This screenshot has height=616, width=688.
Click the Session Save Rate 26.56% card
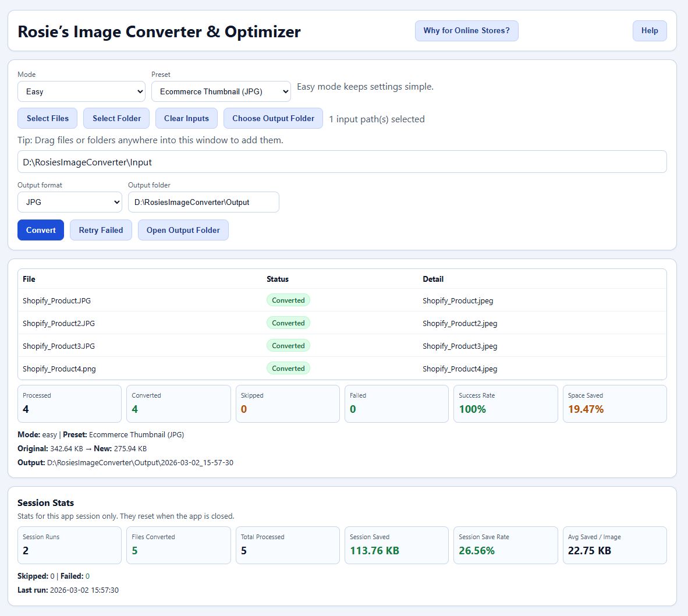pyautogui.click(x=505, y=546)
